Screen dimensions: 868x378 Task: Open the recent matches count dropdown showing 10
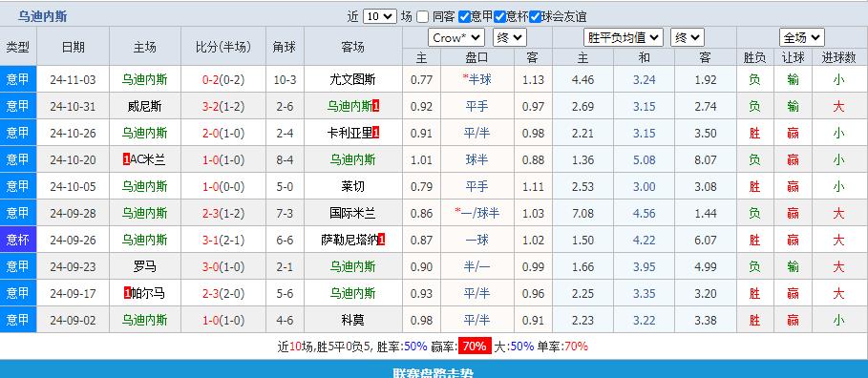pos(380,16)
